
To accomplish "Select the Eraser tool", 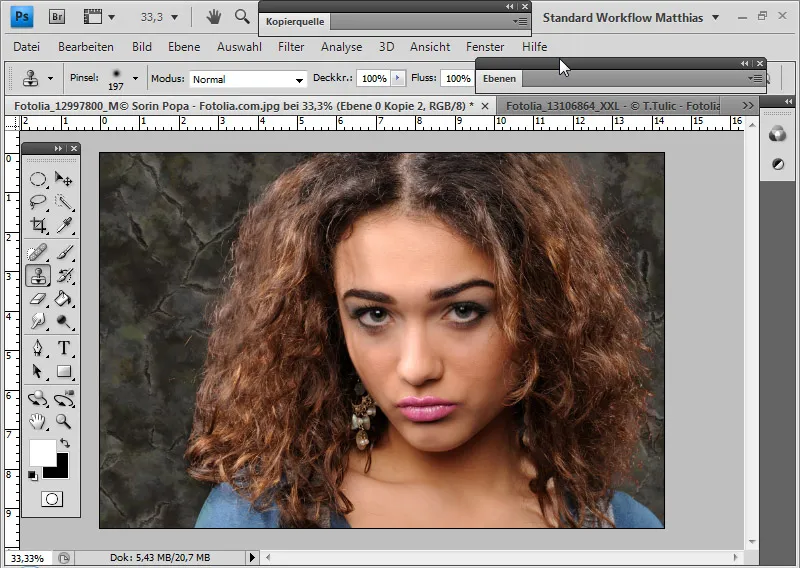I will 38,299.
